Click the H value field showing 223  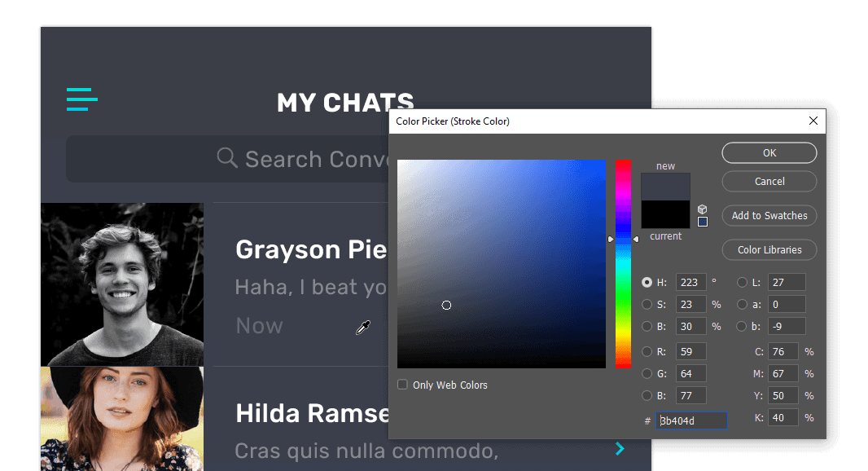click(x=690, y=282)
